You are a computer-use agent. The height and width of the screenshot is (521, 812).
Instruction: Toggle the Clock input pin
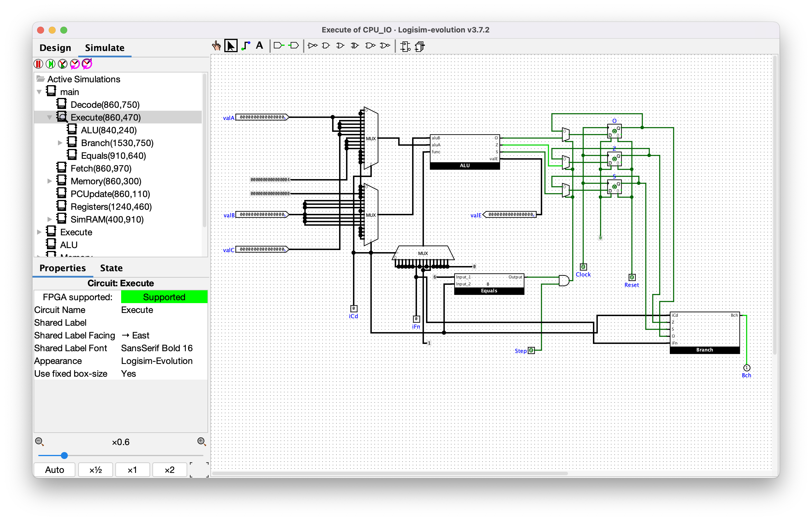coord(583,267)
